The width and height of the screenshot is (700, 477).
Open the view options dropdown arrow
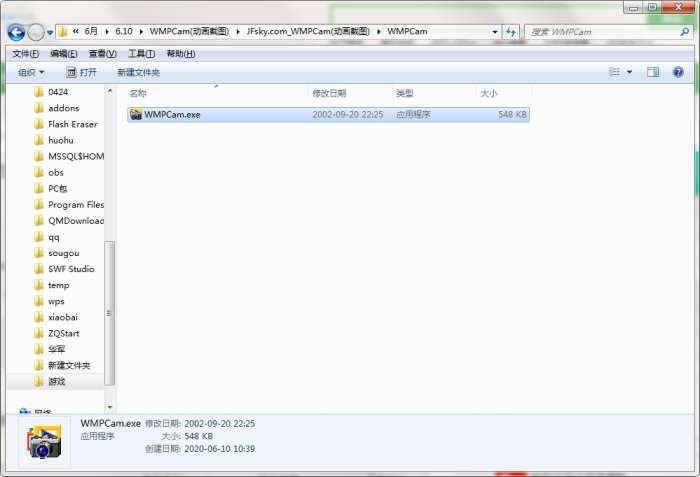point(629,72)
